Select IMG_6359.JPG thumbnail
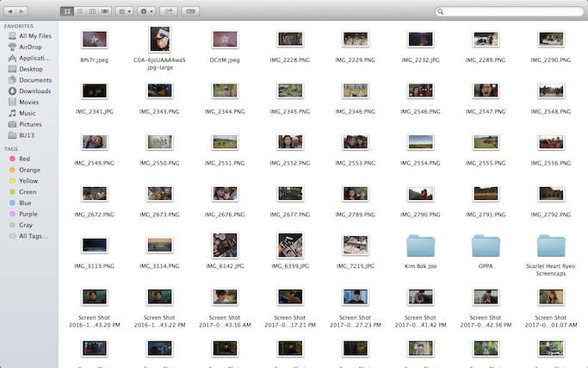This screenshot has width=588, height=368. 290,246
